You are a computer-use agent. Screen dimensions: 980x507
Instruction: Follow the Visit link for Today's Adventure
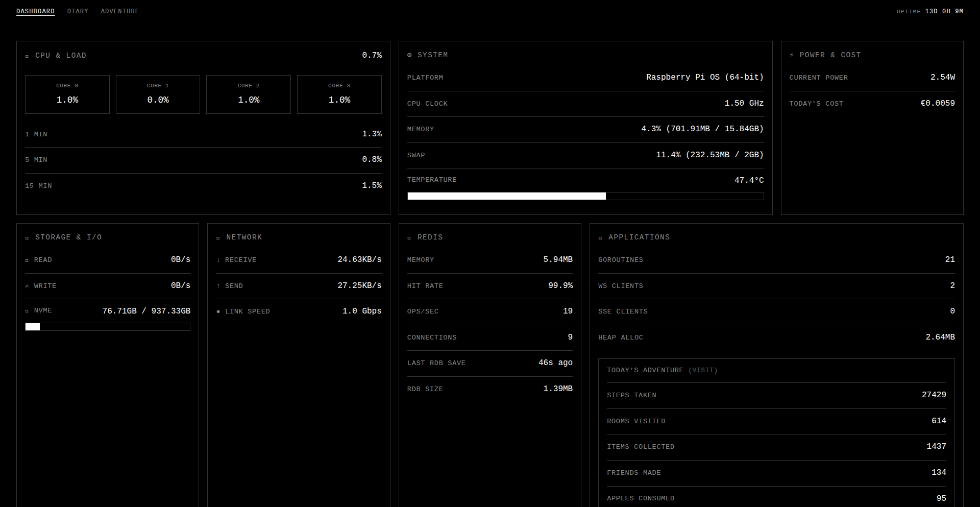tap(703, 370)
